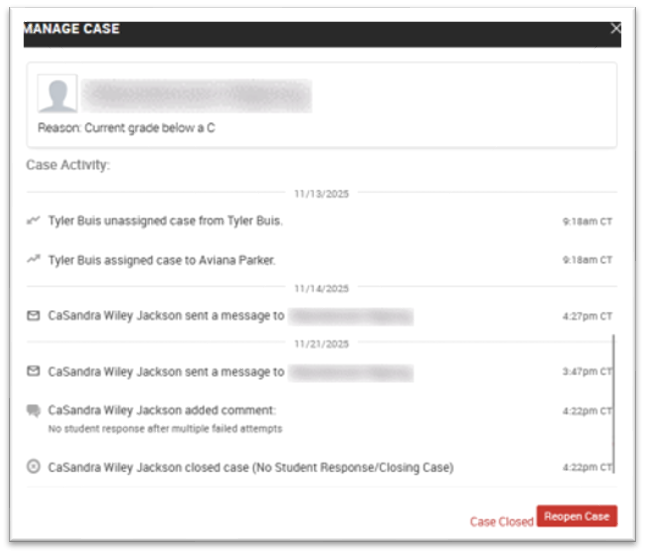The width and height of the screenshot is (645, 552).
Task: Click the Reopen Case button
Action: tap(577, 516)
